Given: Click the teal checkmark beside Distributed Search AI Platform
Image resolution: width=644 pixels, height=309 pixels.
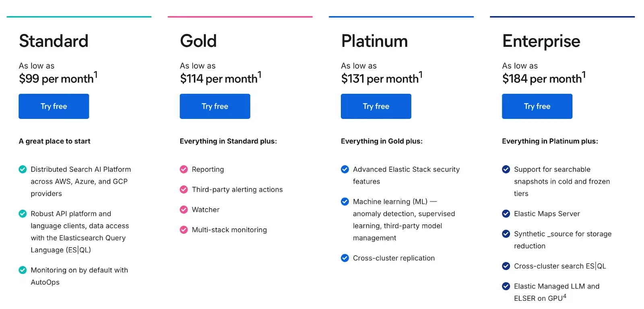Looking at the screenshot, I should [x=23, y=169].
